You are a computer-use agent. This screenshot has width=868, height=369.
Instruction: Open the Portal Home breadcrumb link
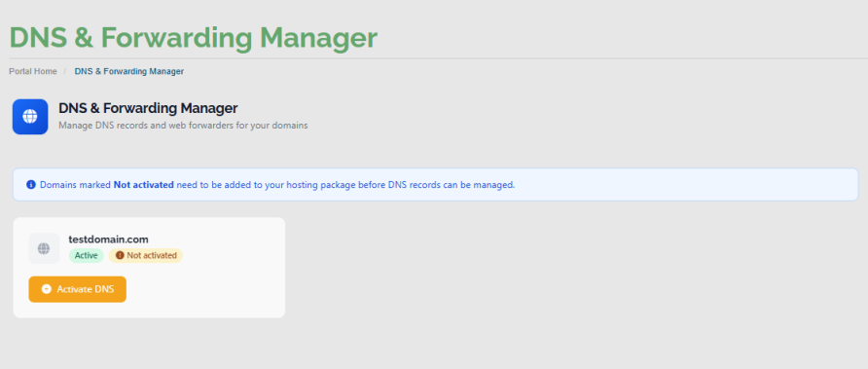pyautogui.click(x=33, y=71)
